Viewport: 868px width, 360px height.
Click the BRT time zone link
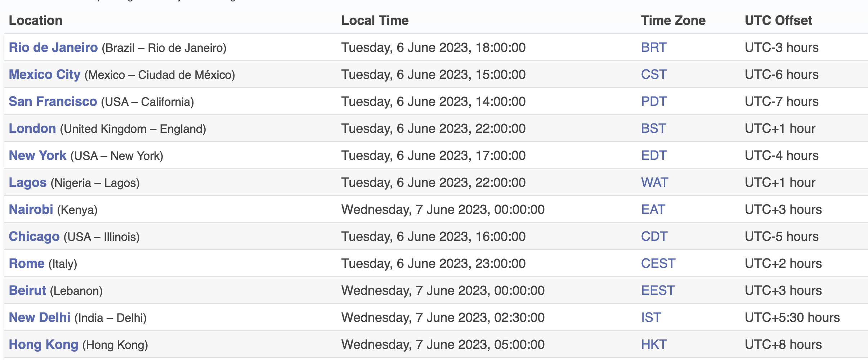pyautogui.click(x=654, y=48)
